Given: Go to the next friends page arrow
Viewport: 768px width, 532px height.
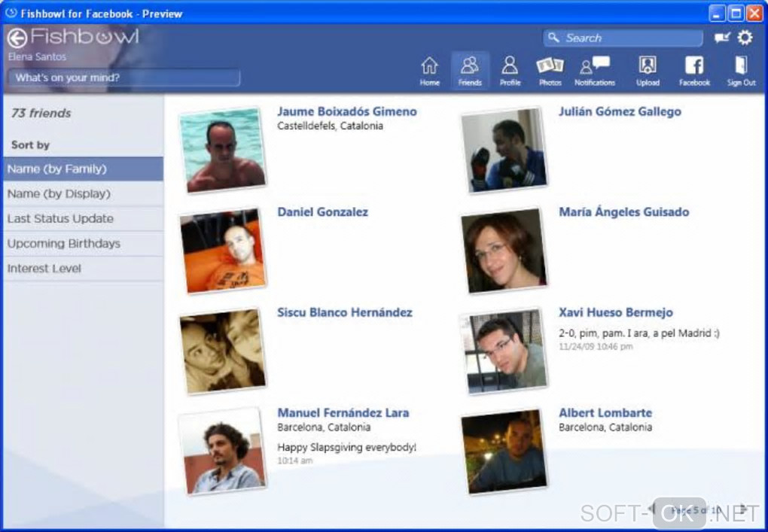Looking at the screenshot, I should point(743,509).
